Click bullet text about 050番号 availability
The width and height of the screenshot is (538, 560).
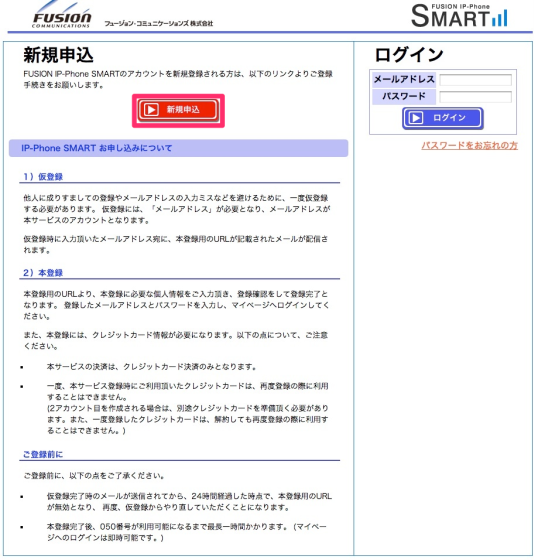(x=187, y=532)
